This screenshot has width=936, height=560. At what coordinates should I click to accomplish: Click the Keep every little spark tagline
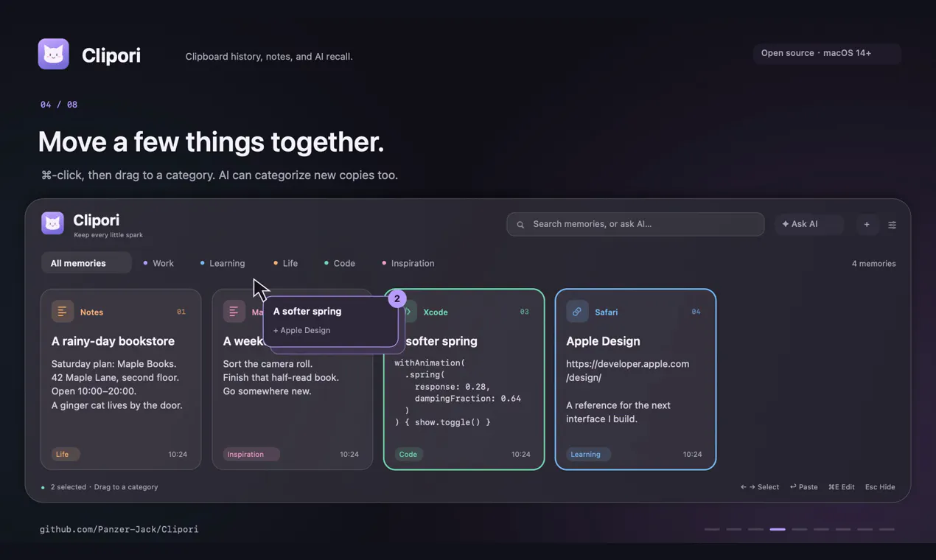coord(108,235)
